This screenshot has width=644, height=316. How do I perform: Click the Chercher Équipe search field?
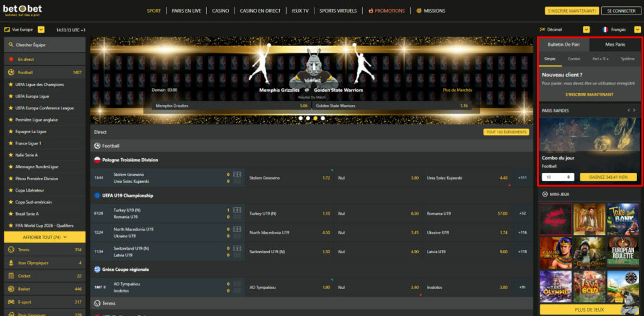point(45,45)
